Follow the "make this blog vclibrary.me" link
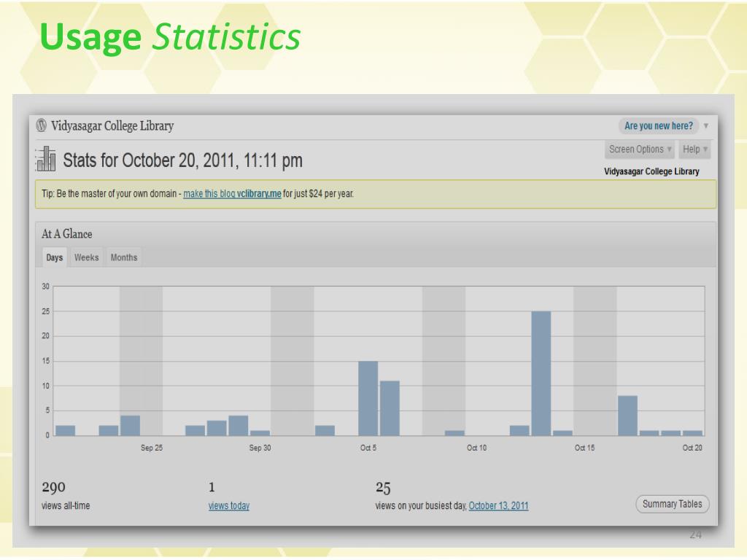This screenshot has width=747, height=560. click(232, 194)
